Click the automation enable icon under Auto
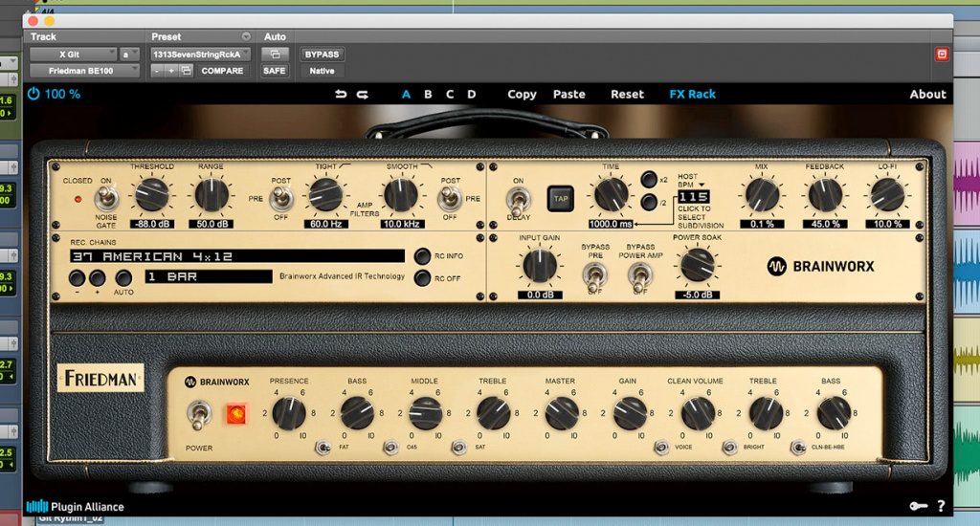Viewport: 980px width, 526px height. 275,55
